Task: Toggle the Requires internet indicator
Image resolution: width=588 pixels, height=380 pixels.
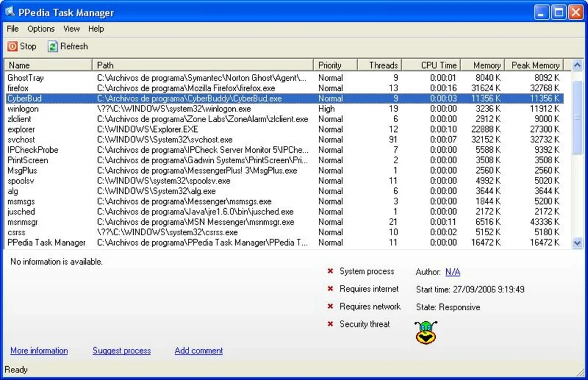Action: [330, 289]
